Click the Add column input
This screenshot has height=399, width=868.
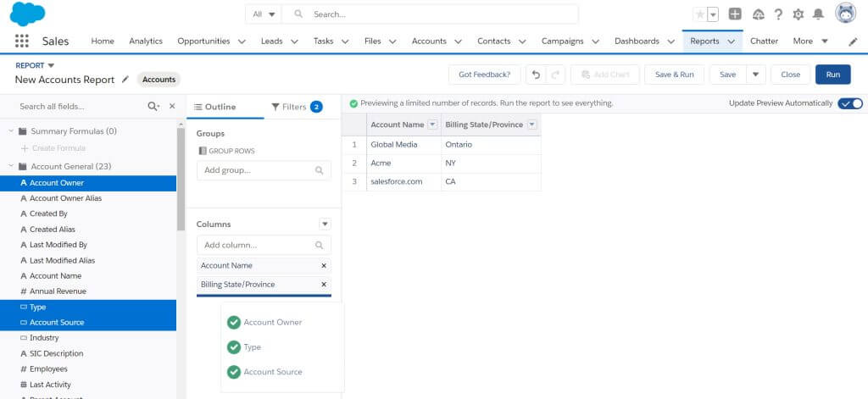[x=264, y=245]
